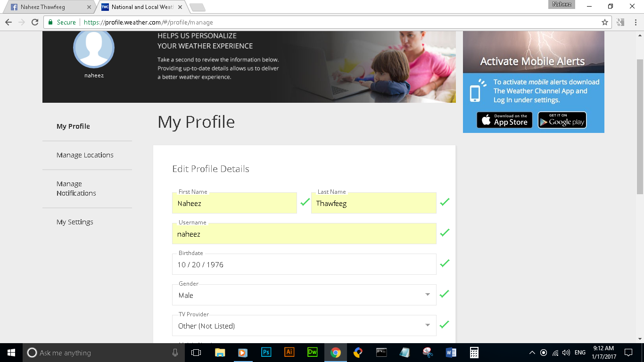Click the green Secure padlock indicator
Viewport: 644px width, 362px height.
[x=62, y=22]
